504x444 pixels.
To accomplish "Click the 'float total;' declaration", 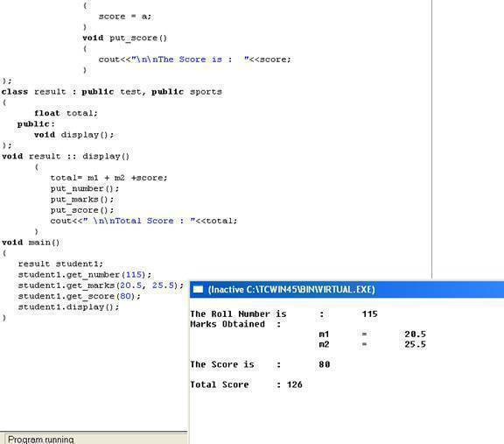I will (x=66, y=113).
